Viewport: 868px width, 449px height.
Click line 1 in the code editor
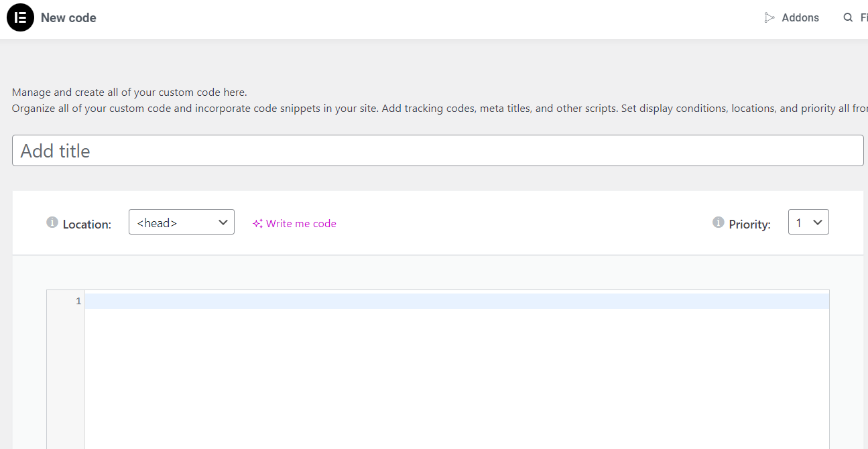457,301
